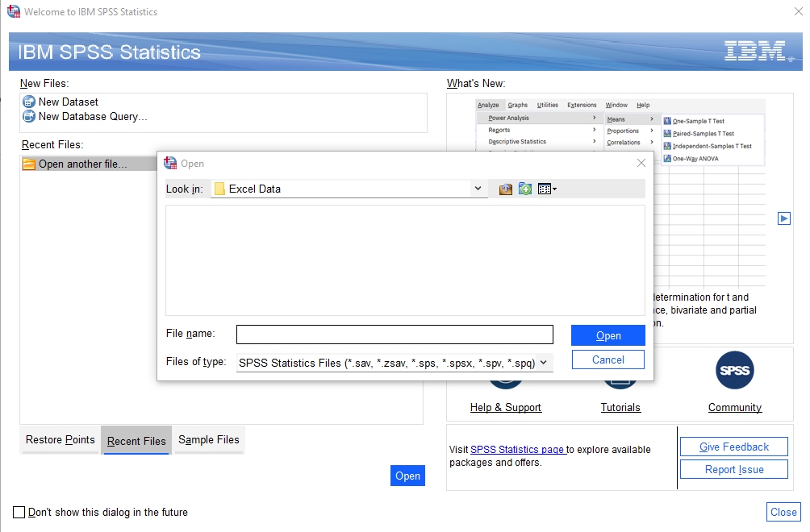
Task: Click the Open button in file dialog
Action: (x=608, y=335)
